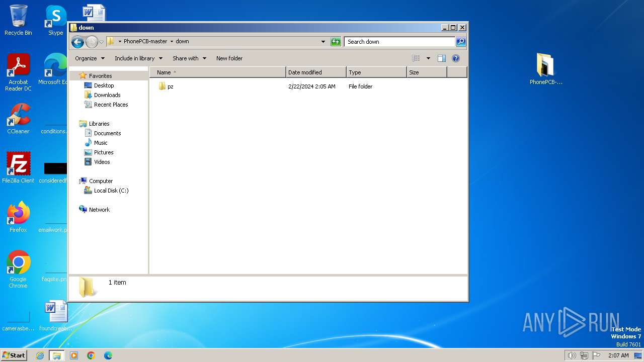Create a New folder
Image resolution: width=644 pixels, height=362 pixels.
click(x=229, y=58)
